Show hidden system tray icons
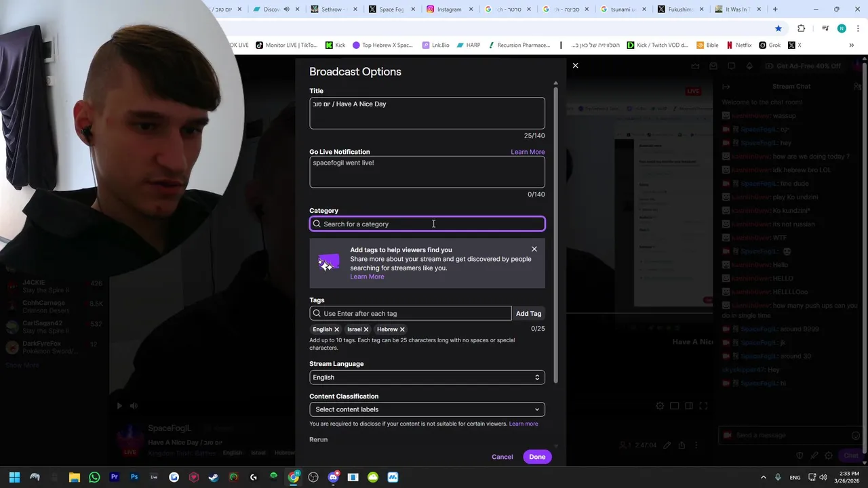The height and width of the screenshot is (488, 868). coord(763,477)
